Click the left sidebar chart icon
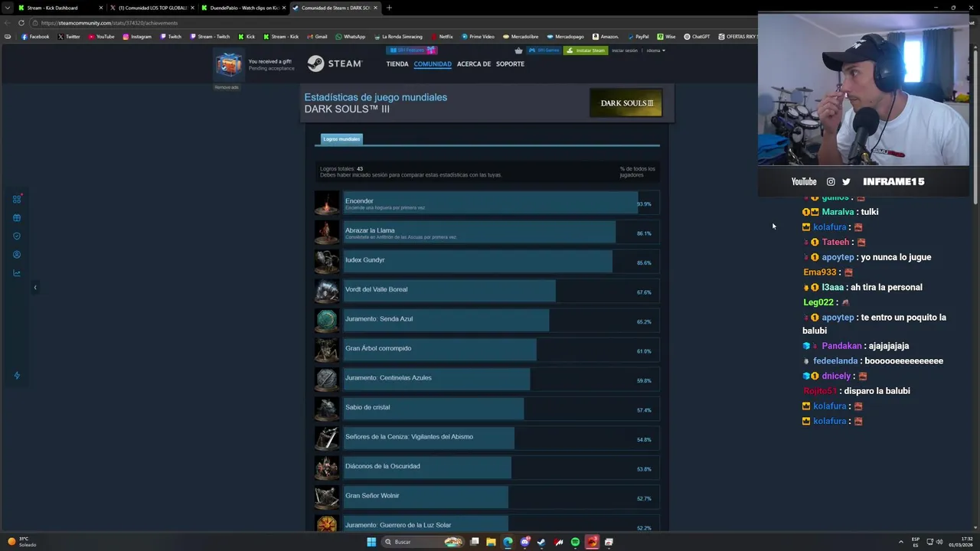The image size is (980, 551). (17, 273)
